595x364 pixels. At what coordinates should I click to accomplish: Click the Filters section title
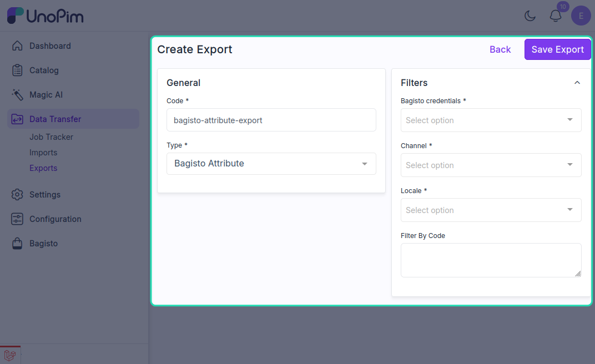[x=414, y=83]
